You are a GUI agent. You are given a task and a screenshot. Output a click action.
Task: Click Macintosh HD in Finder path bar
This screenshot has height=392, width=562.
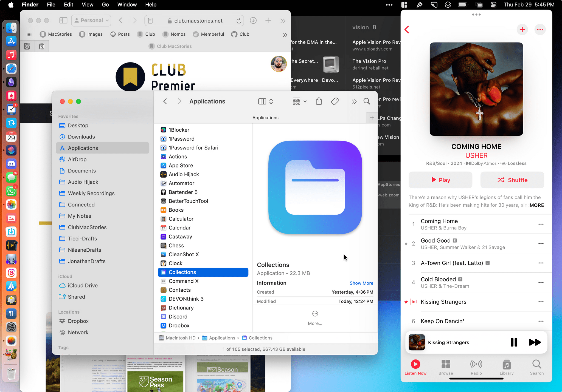click(x=177, y=338)
